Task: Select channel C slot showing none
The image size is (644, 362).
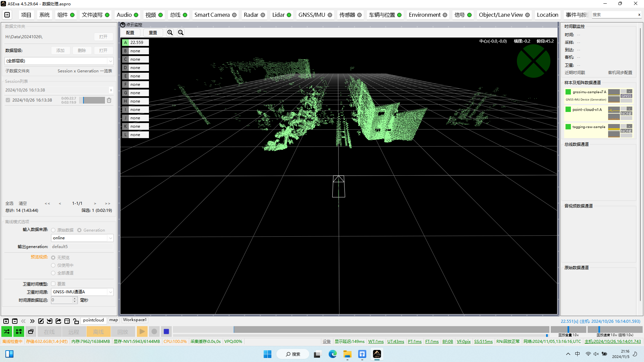Action: coord(135,59)
